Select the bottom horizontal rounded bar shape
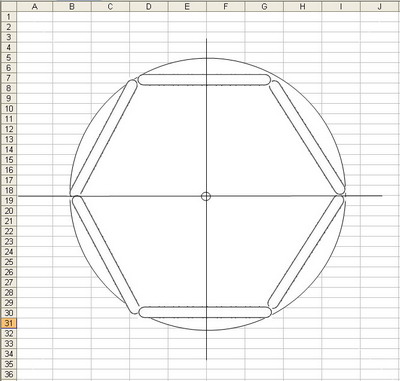Screen dimensions: 400x381 coord(205,312)
